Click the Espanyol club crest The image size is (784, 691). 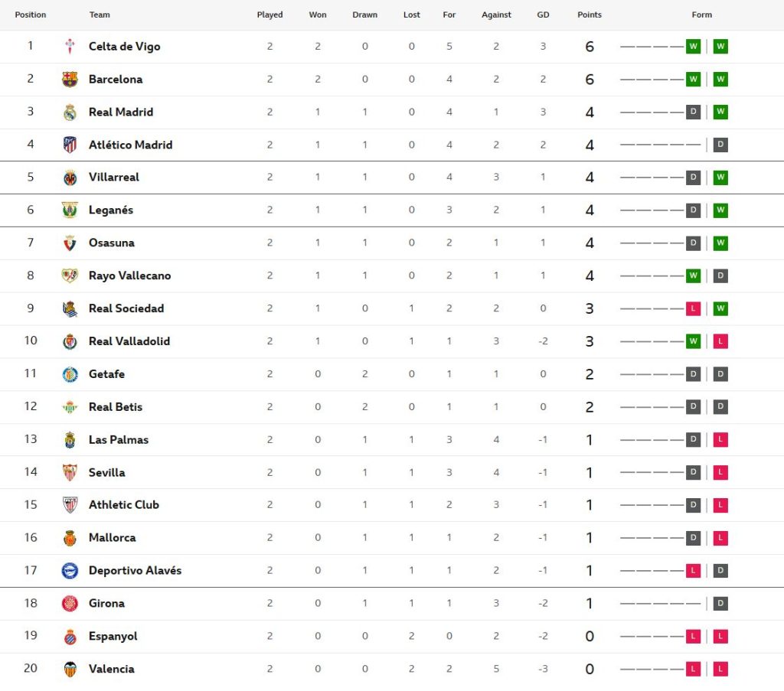click(x=70, y=637)
